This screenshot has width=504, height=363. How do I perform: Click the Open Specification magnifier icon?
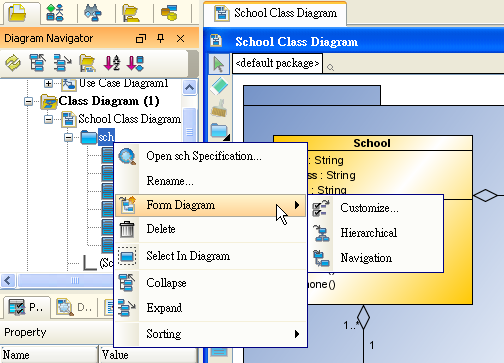pos(127,156)
